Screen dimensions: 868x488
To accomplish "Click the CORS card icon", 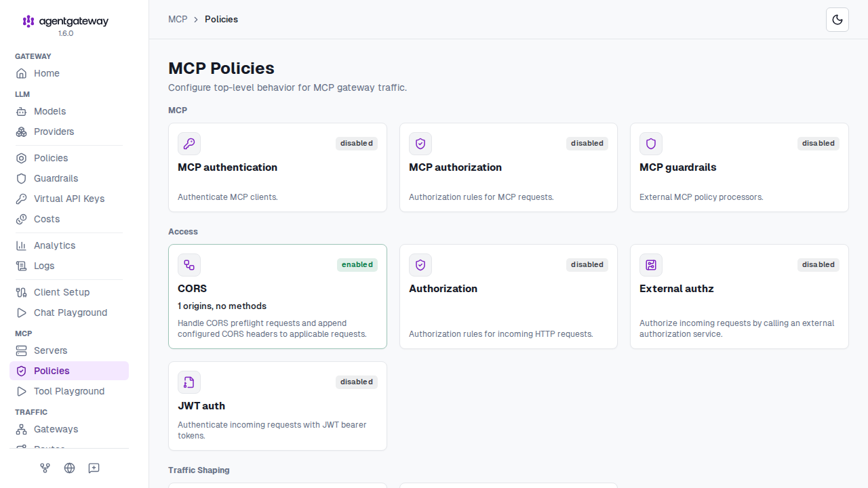I will 189,265.
